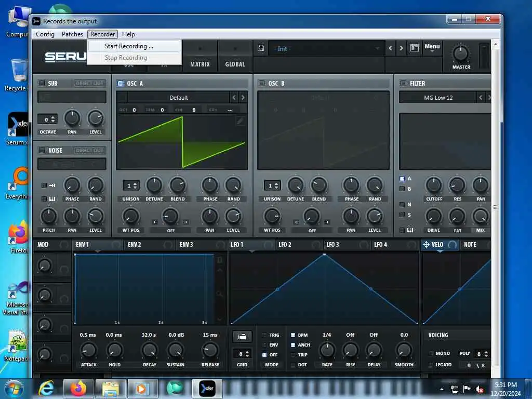Click OSC A warp mode left arrow
Image resolution: width=532 pixels, height=399 pixels.
click(155, 222)
